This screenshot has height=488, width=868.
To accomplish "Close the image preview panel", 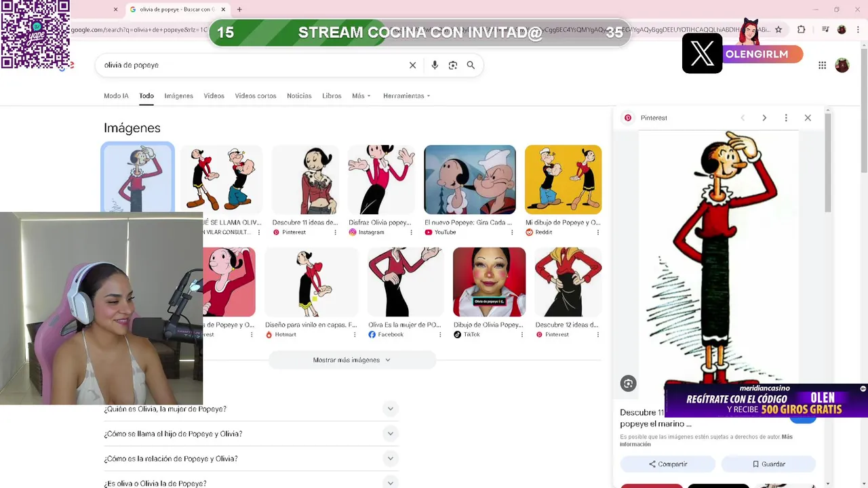I will pos(808,118).
